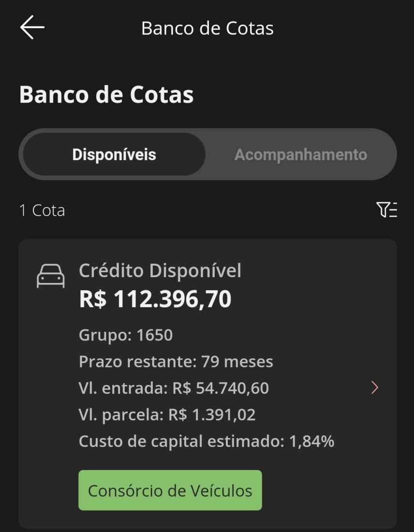Tap the Crédito Disponível label
This screenshot has width=414, height=532.
tap(160, 271)
